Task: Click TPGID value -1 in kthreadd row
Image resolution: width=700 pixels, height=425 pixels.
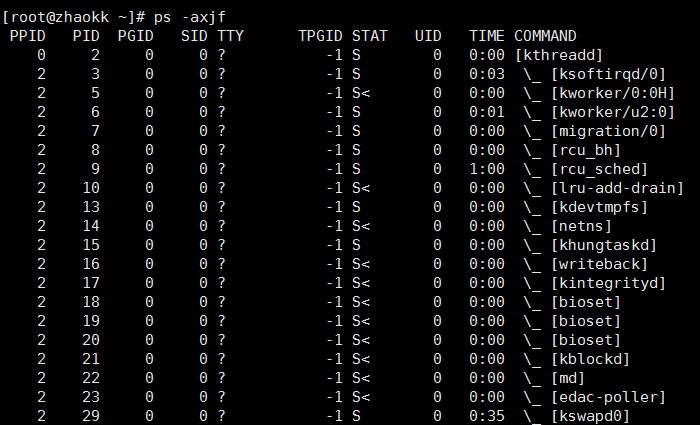Action: coord(334,55)
